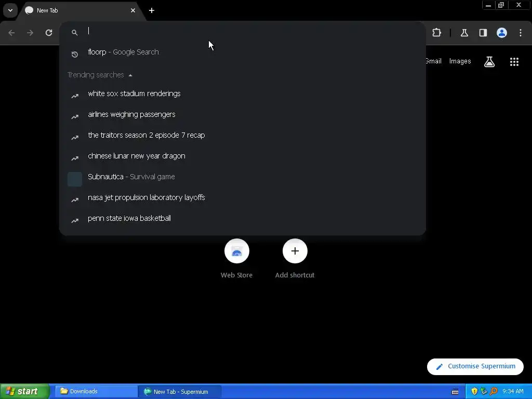Close the New Tab tab

[133, 10]
